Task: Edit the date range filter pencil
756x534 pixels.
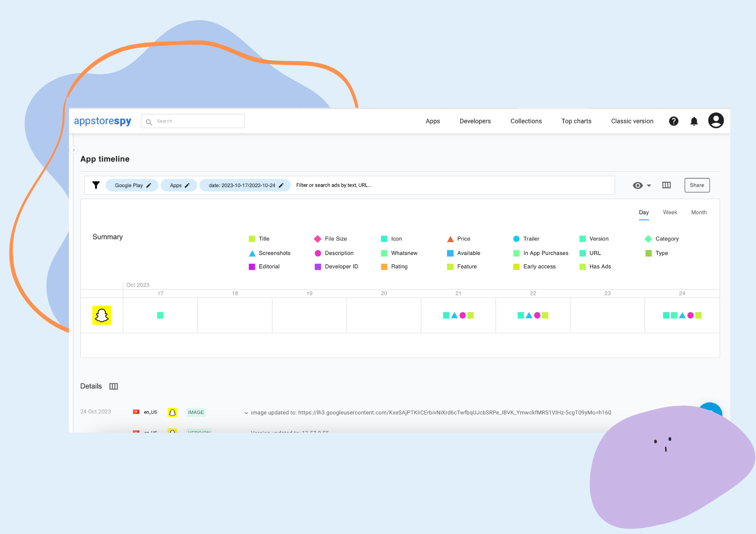Action: (281, 185)
